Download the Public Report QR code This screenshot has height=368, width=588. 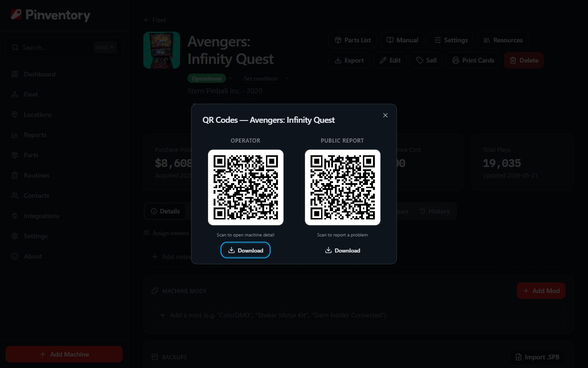click(x=342, y=250)
